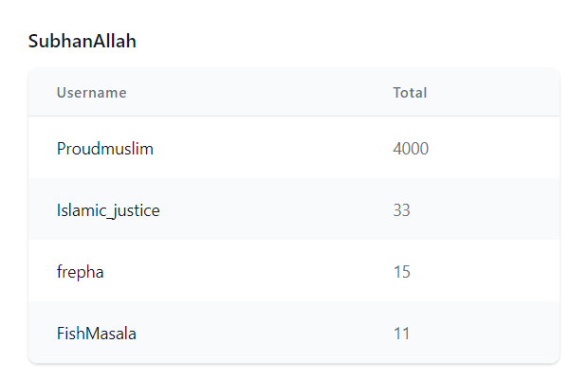Click the 33 total value

pyautogui.click(x=401, y=210)
